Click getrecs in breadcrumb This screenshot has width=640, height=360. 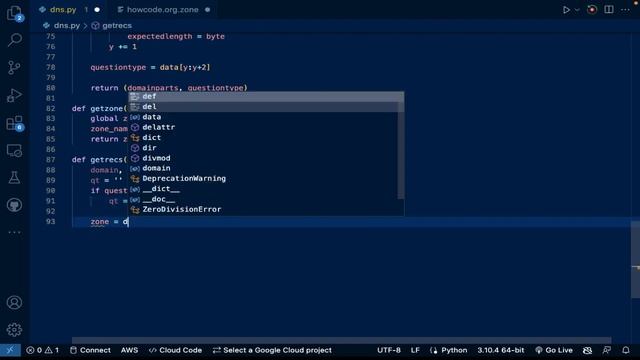117,25
